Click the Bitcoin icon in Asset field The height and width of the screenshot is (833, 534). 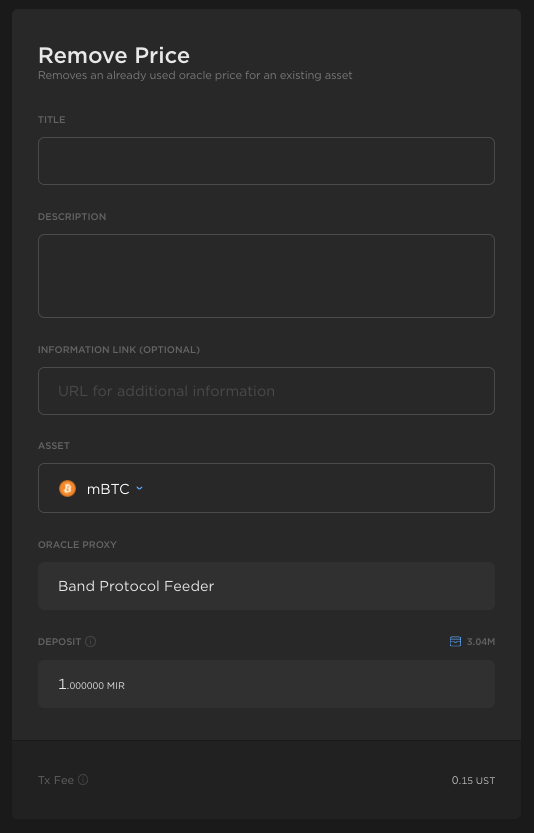pyautogui.click(x=67, y=488)
